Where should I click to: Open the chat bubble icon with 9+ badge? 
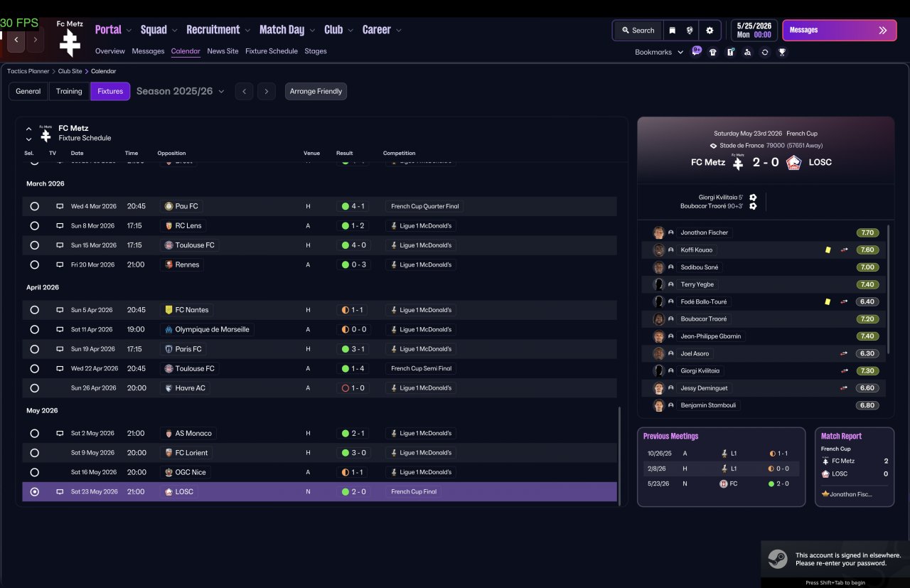click(696, 51)
